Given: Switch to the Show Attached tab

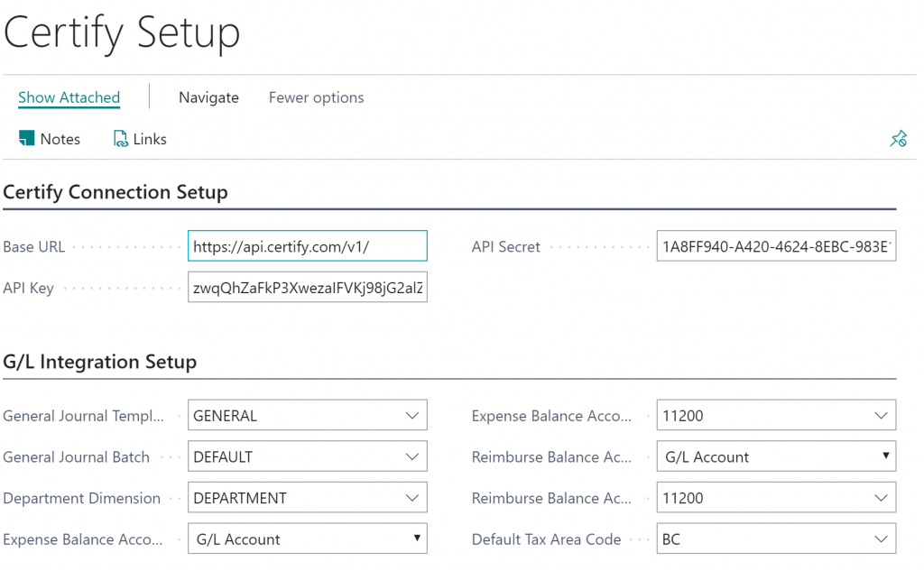Looking at the screenshot, I should 68,97.
